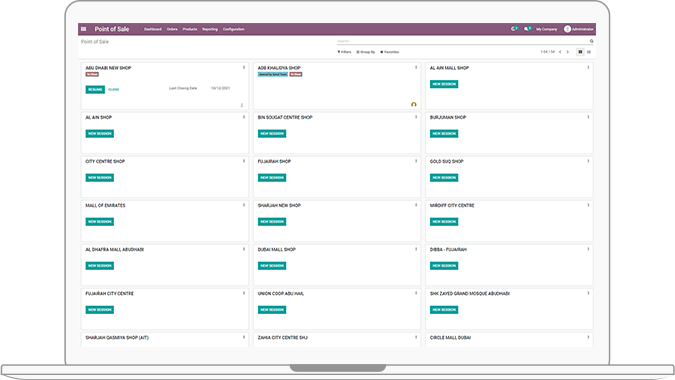The width and height of the screenshot is (675, 380).
Task: Go to next page arrow
Action: point(567,52)
